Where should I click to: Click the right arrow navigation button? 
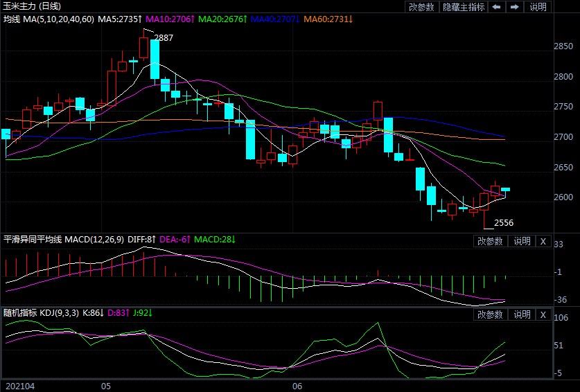click(x=515, y=7)
